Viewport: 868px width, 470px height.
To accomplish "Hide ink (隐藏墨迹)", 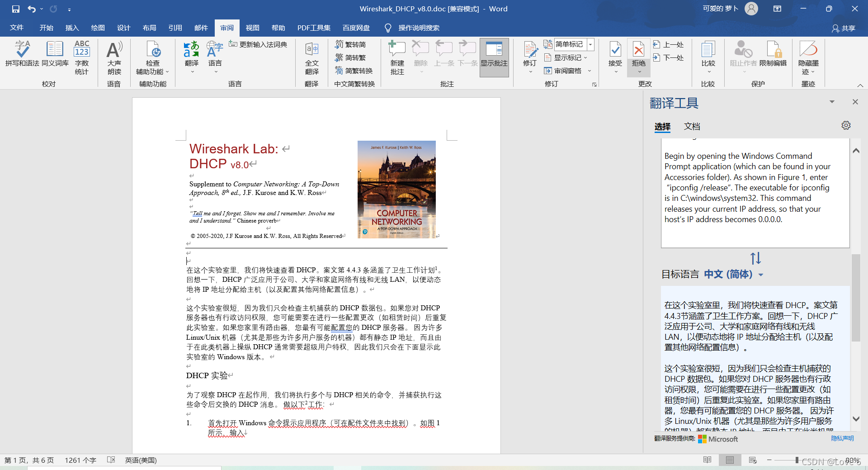I will coord(808,58).
